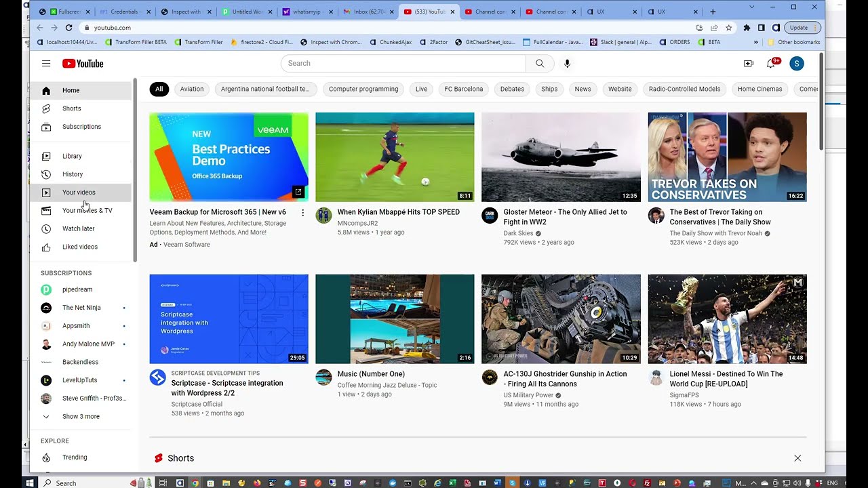The height and width of the screenshot is (488, 868).
Task: Open the Gloster Meteor video title
Action: pyautogui.click(x=565, y=217)
